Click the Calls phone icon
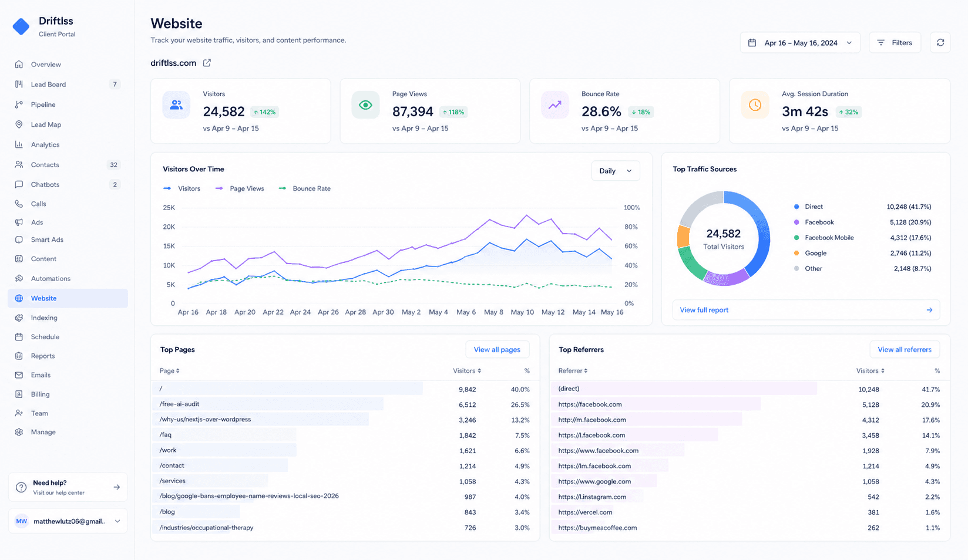Image resolution: width=968 pixels, height=560 pixels. 19,204
